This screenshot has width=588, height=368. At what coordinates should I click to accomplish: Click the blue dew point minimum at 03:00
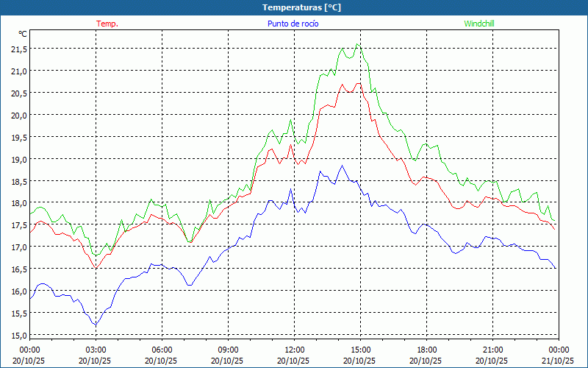point(95,325)
